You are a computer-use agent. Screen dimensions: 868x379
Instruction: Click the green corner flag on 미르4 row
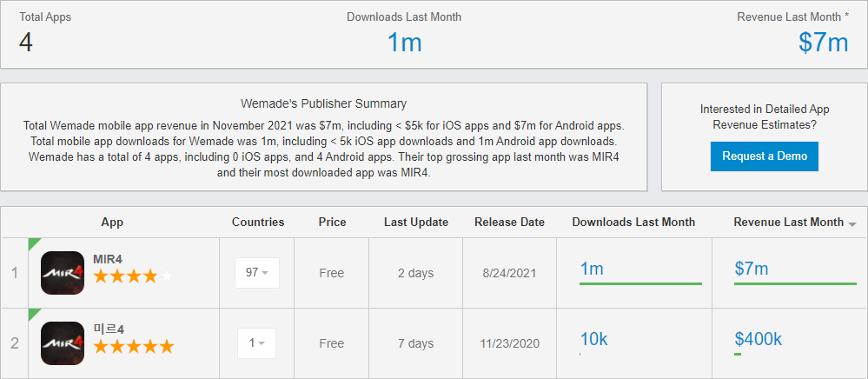tap(33, 313)
